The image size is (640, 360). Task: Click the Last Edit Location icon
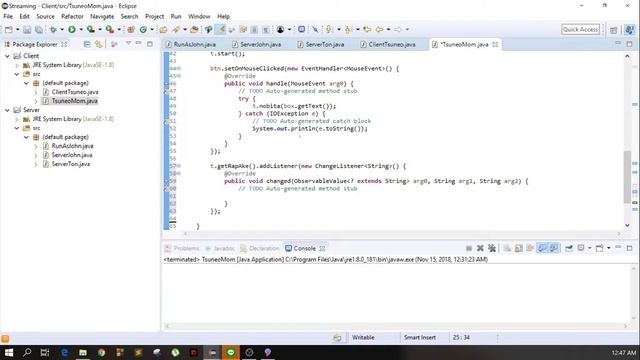367,29
